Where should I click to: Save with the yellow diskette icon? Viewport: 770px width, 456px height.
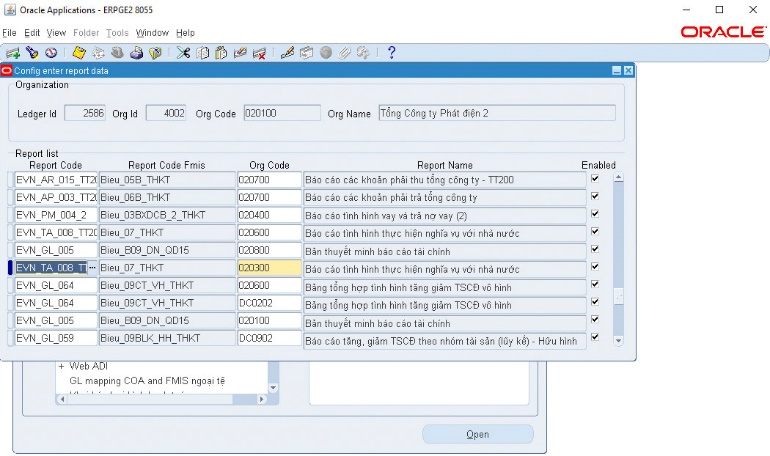click(79, 53)
